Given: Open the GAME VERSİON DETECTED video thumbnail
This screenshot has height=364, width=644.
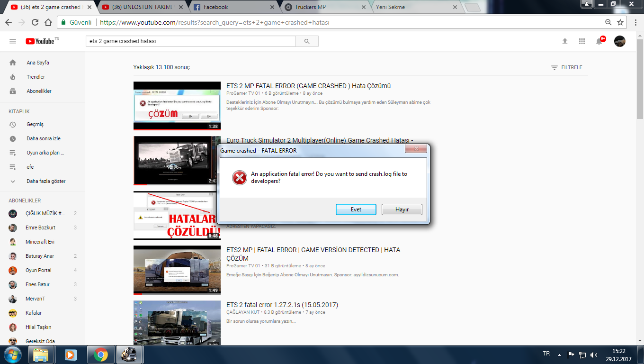Looking at the screenshot, I should pos(177,270).
